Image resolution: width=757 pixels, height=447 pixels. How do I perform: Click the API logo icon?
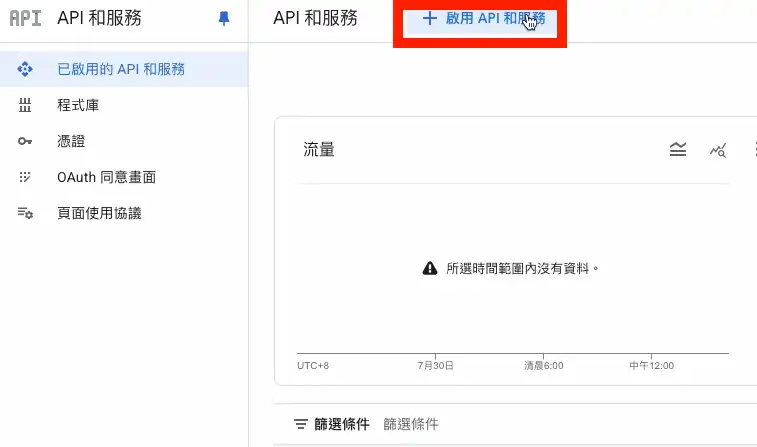(25, 18)
